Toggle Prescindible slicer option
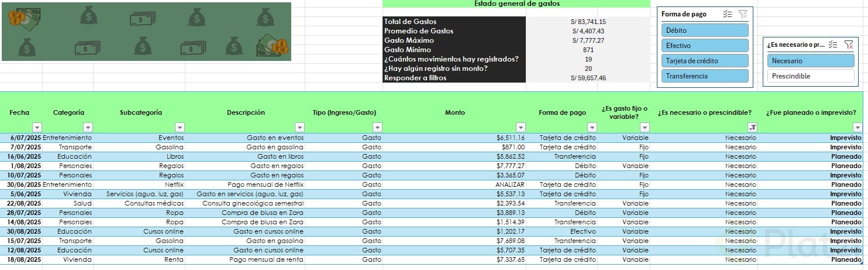The width and height of the screenshot is (868, 270). pyautogui.click(x=811, y=76)
